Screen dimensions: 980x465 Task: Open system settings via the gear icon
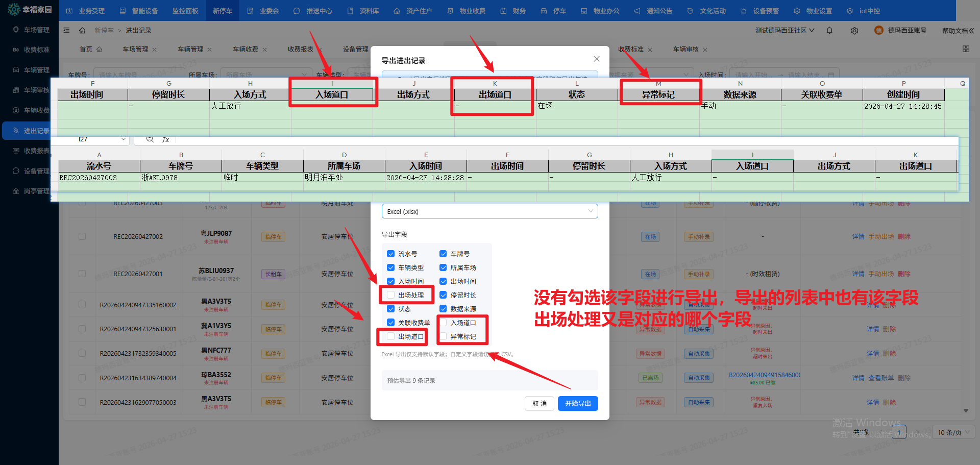click(x=854, y=31)
